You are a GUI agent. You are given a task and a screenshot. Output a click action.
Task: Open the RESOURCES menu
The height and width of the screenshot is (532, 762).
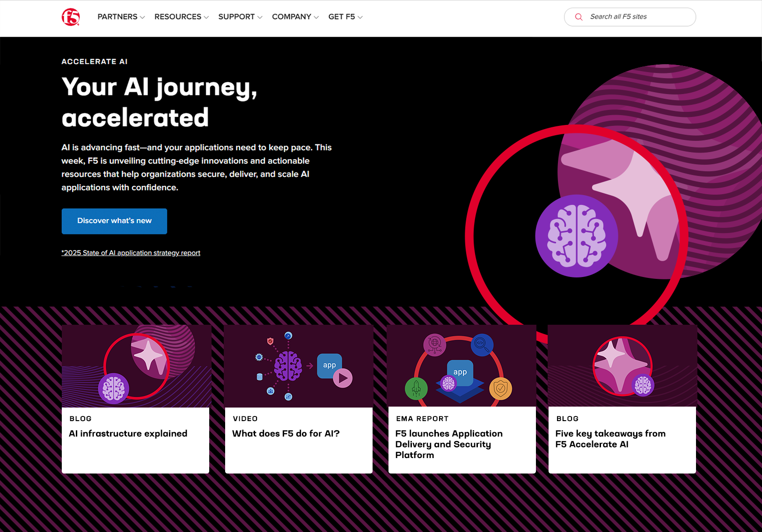point(182,17)
